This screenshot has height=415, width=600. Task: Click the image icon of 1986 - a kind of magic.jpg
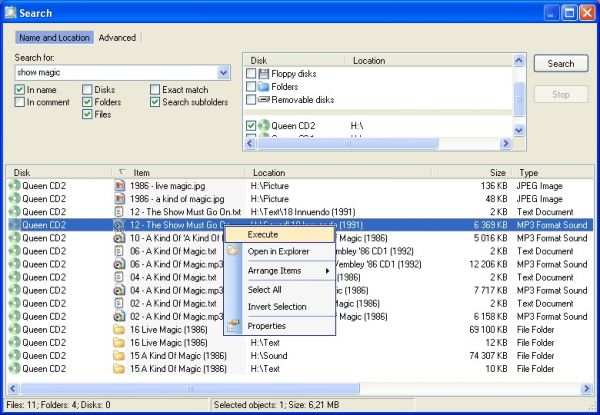[119, 199]
